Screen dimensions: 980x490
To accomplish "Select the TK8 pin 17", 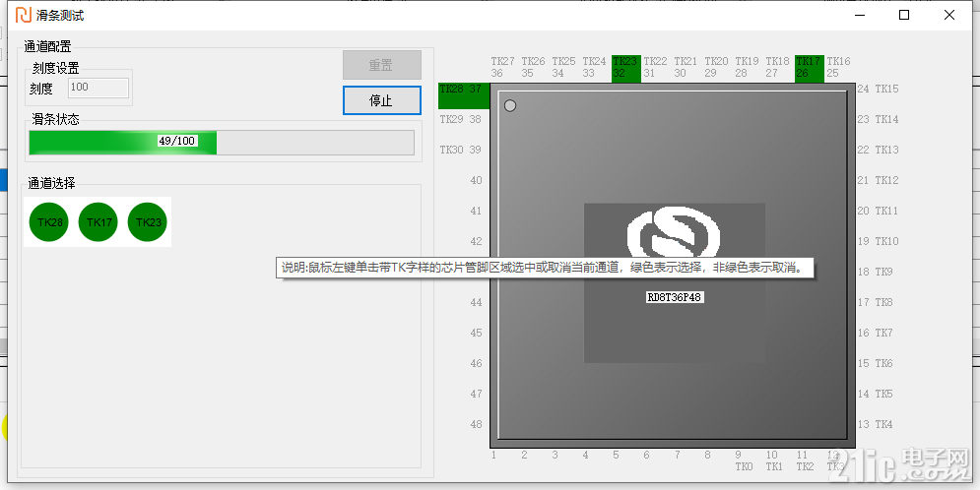I will tap(876, 302).
